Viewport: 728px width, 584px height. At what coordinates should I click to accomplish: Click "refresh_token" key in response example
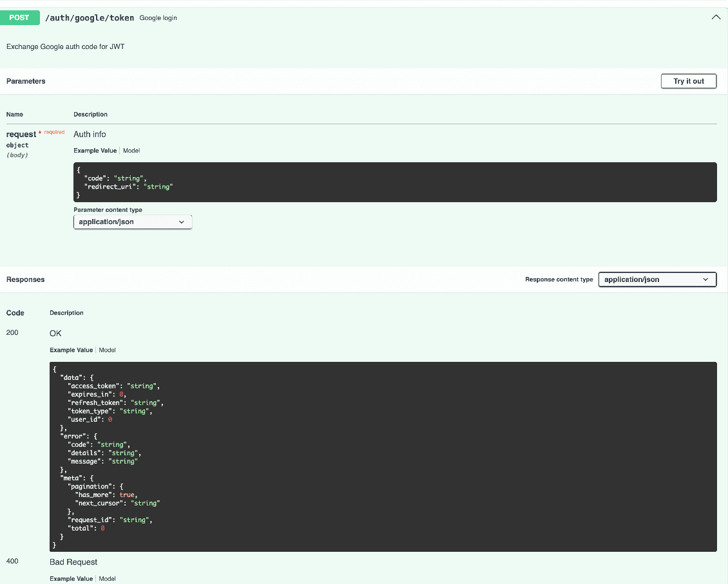[95, 402]
